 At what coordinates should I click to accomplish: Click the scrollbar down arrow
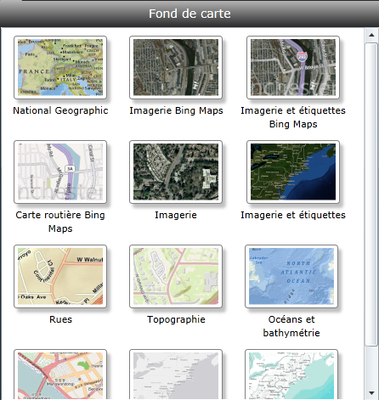(371, 393)
